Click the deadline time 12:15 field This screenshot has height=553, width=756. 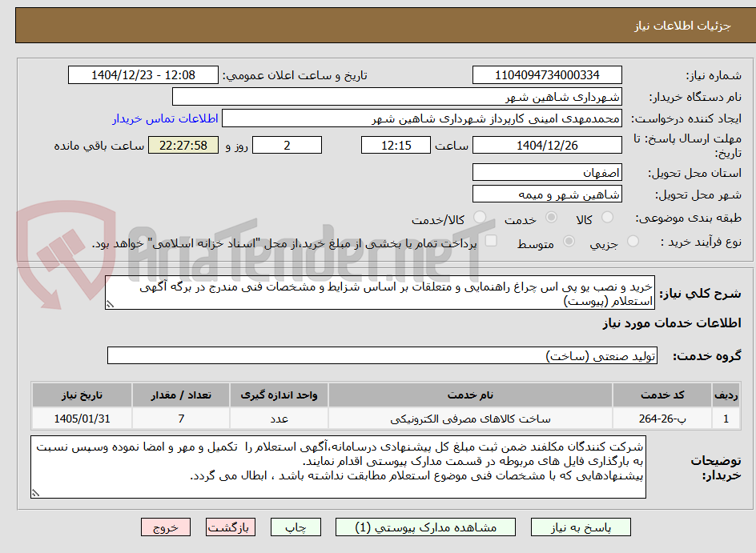[x=396, y=145]
